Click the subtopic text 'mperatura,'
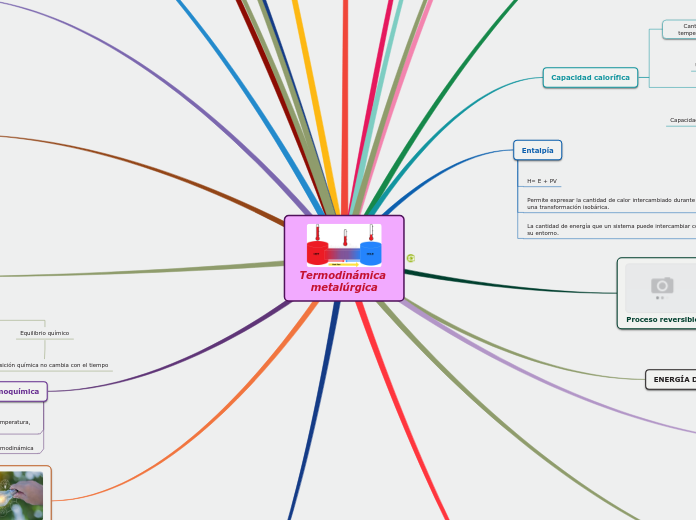Image resolution: width=696 pixels, height=520 pixels. 15,422
